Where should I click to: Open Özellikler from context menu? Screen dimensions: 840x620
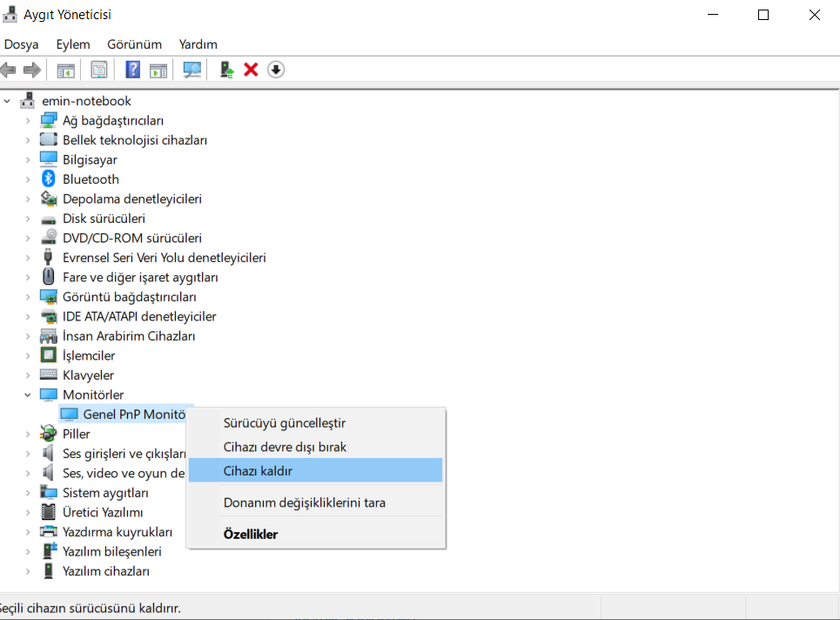(316, 534)
